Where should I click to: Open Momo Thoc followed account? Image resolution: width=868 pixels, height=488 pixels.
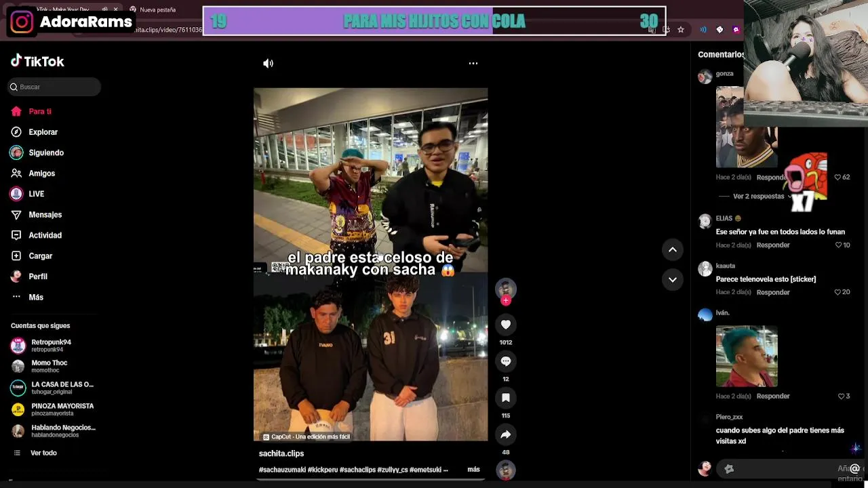[x=49, y=367]
